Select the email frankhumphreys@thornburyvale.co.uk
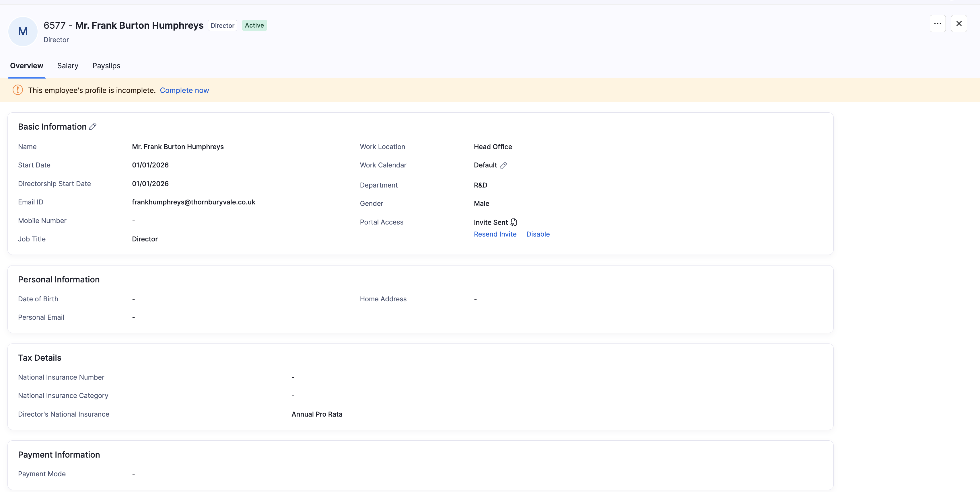The image size is (980, 492). pyautogui.click(x=194, y=202)
